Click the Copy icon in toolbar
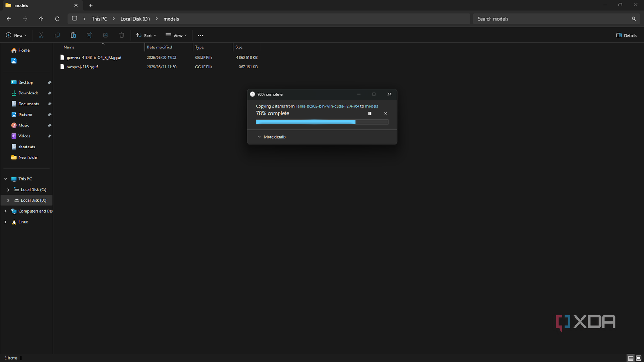The width and height of the screenshot is (644, 362). [x=57, y=35]
